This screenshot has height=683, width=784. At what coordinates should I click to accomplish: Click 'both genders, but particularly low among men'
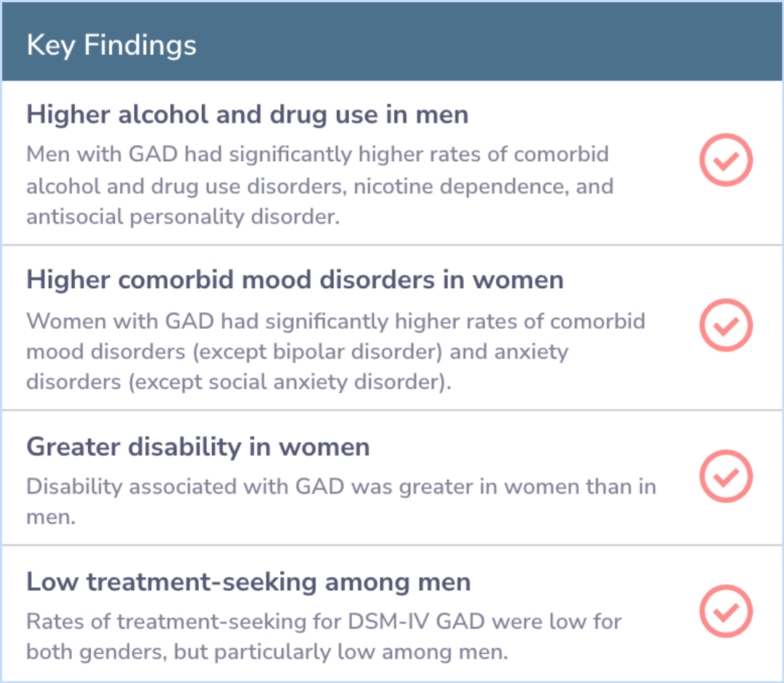point(267,652)
